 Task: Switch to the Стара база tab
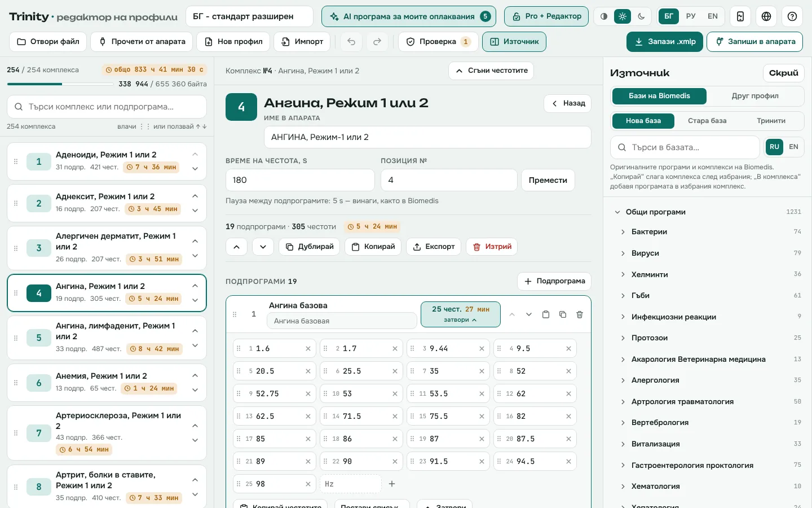tap(707, 121)
